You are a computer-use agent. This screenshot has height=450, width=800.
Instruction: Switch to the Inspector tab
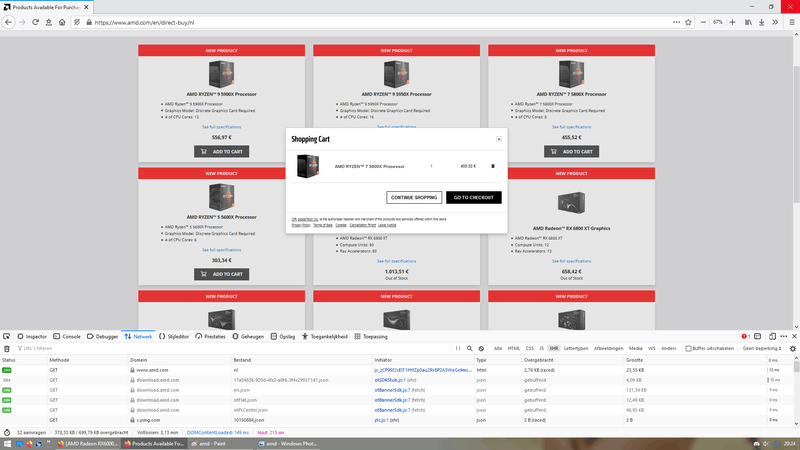32,337
